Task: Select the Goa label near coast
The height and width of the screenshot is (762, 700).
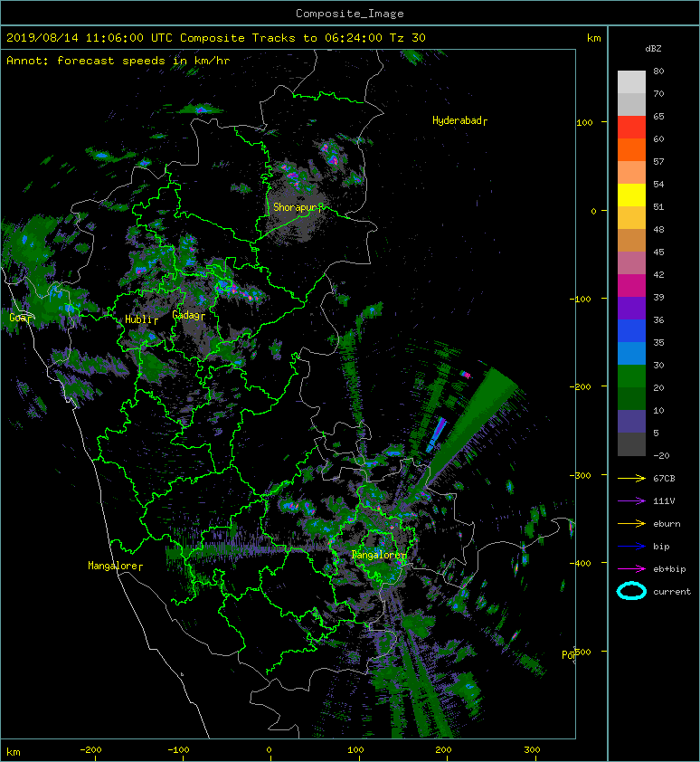Action: pyautogui.click(x=18, y=318)
